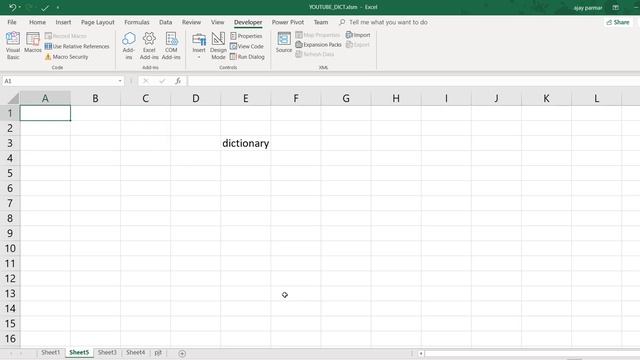The height and width of the screenshot is (360, 640).
Task: Open control Properties
Action: pyautogui.click(x=246, y=36)
